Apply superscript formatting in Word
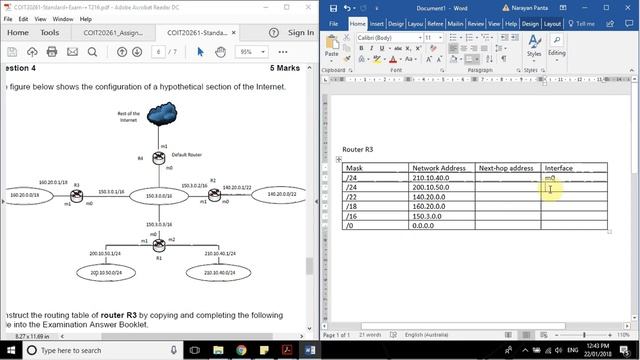The height and width of the screenshot is (360, 640). tap(418, 48)
